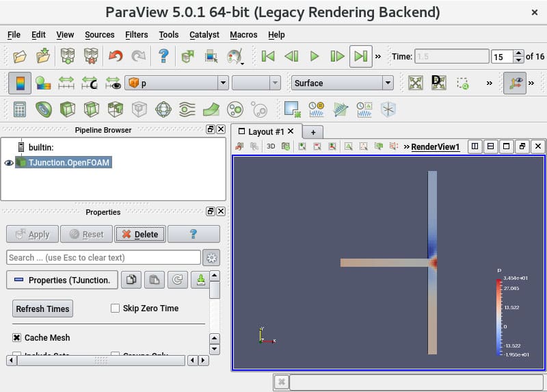Screen dimensions: 547x392
Task: Select TJunction.OpenFOAM in Pipeline Browser
Action: pos(69,163)
